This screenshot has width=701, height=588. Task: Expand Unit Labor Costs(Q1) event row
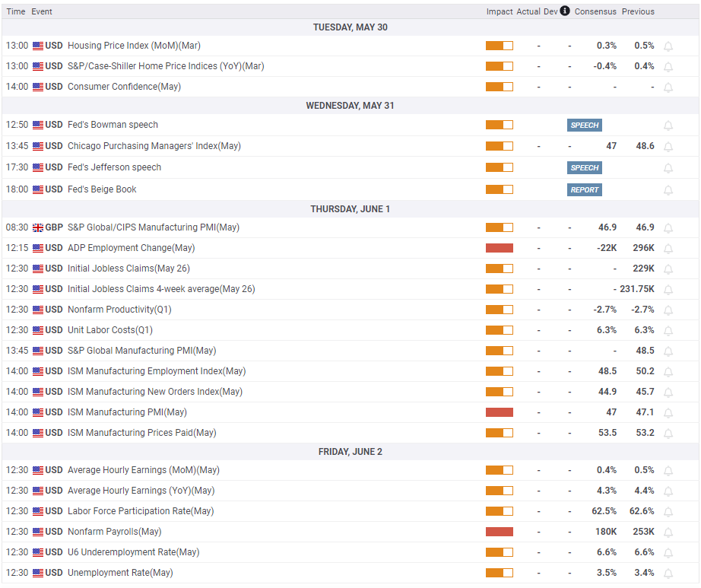tap(110, 330)
